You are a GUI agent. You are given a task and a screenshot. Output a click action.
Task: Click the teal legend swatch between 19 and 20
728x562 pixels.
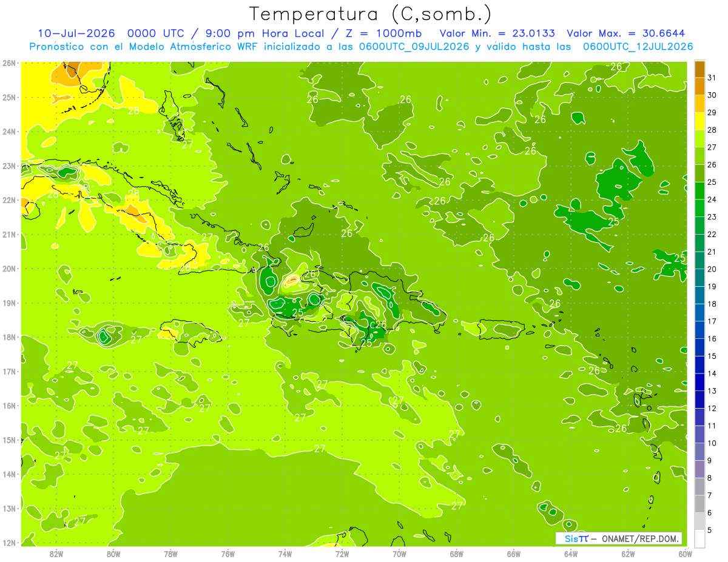pyautogui.click(x=700, y=277)
